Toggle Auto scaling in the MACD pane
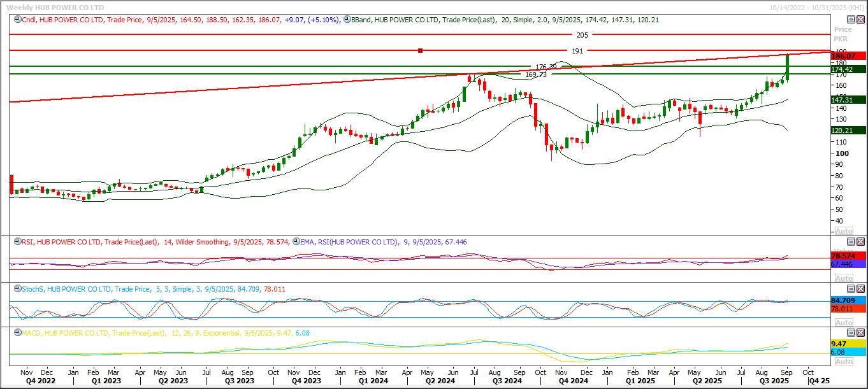The image size is (868, 389). (x=843, y=362)
